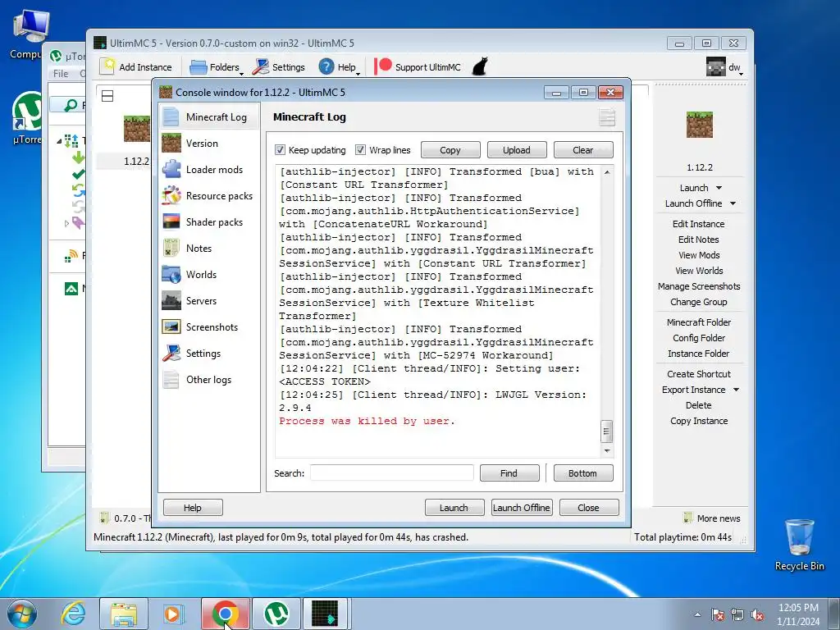Open Config Folder from right panel
This screenshot has width=840, height=630.
[x=699, y=337]
